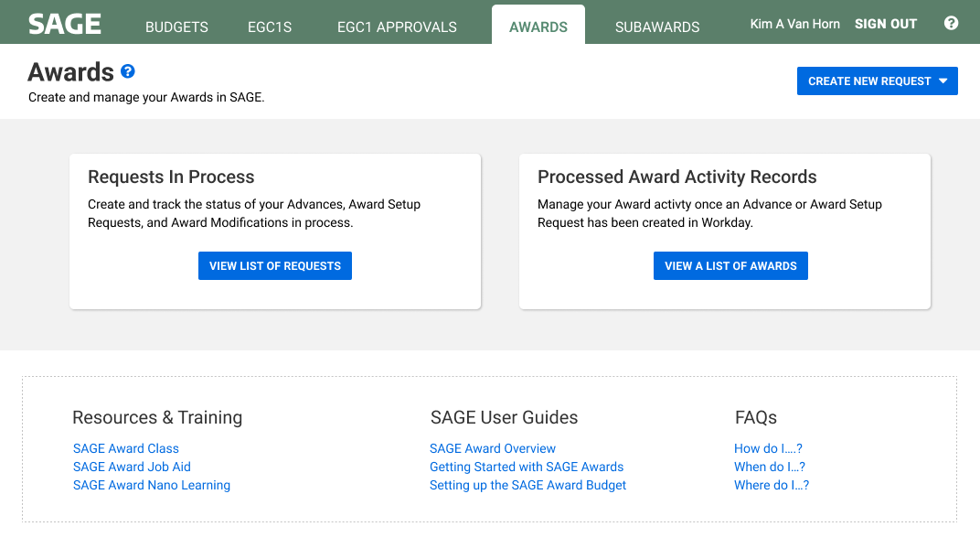Open the EGC1s tab
The image size is (980, 548).
[270, 27]
